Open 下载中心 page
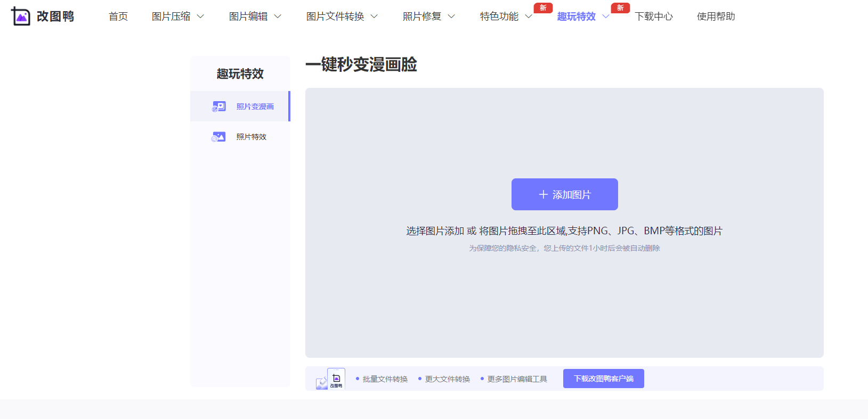 pyautogui.click(x=654, y=17)
